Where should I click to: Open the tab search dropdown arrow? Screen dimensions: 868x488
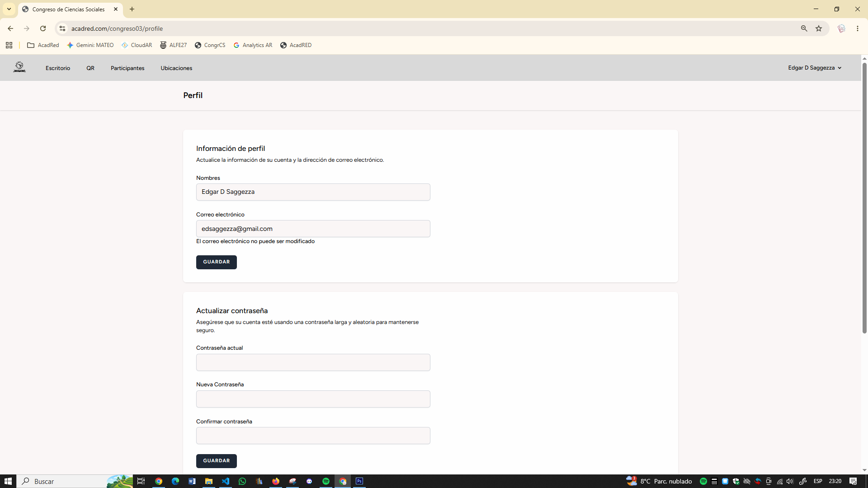click(x=9, y=9)
